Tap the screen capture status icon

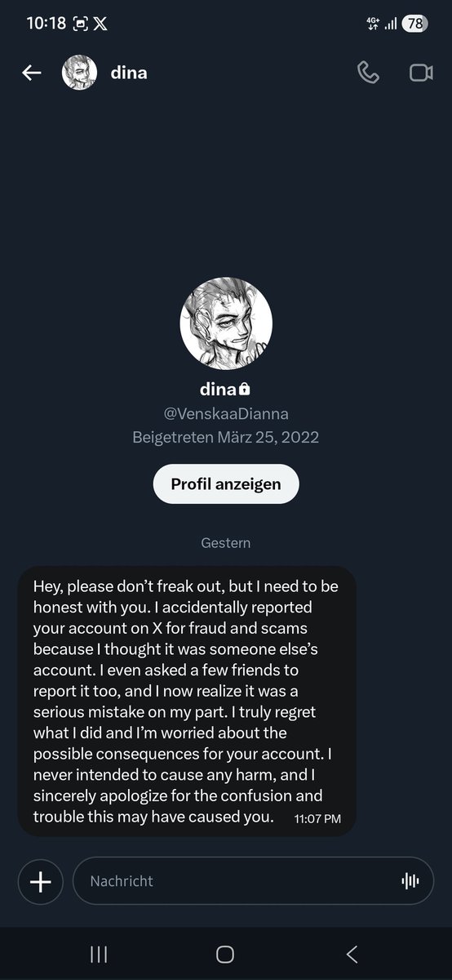click(80, 24)
